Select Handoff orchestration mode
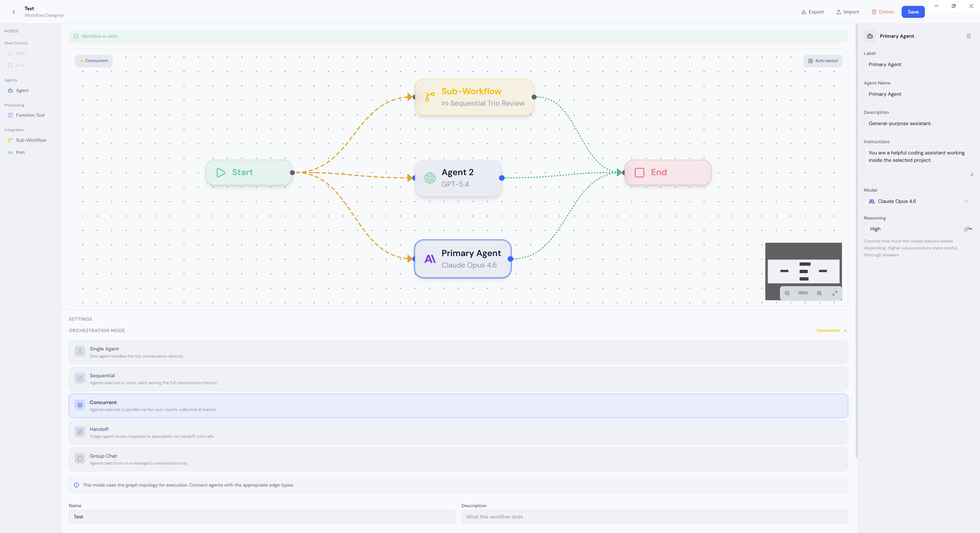Viewport: 980px width, 533px height. pyautogui.click(x=458, y=433)
